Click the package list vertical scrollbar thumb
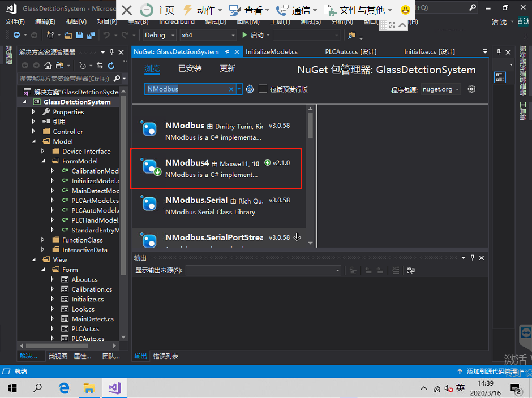This screenshot has width=532, height=398. pyautogui.click(x=310, y=126)
